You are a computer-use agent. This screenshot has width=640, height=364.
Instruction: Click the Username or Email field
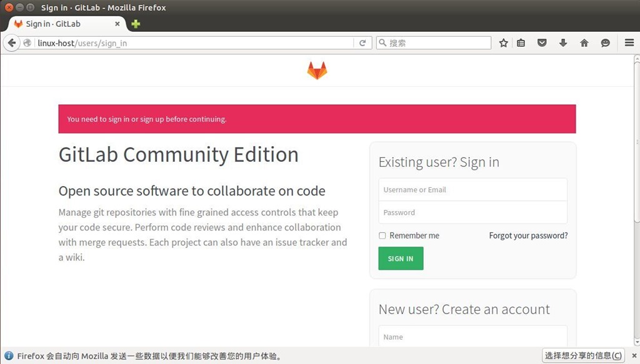point(473,189)
